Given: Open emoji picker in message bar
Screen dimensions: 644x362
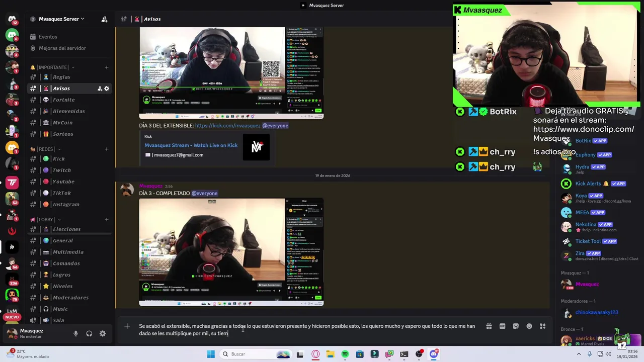Looking at the screenshot, I should pyautogui.click(x=529, y=326).
